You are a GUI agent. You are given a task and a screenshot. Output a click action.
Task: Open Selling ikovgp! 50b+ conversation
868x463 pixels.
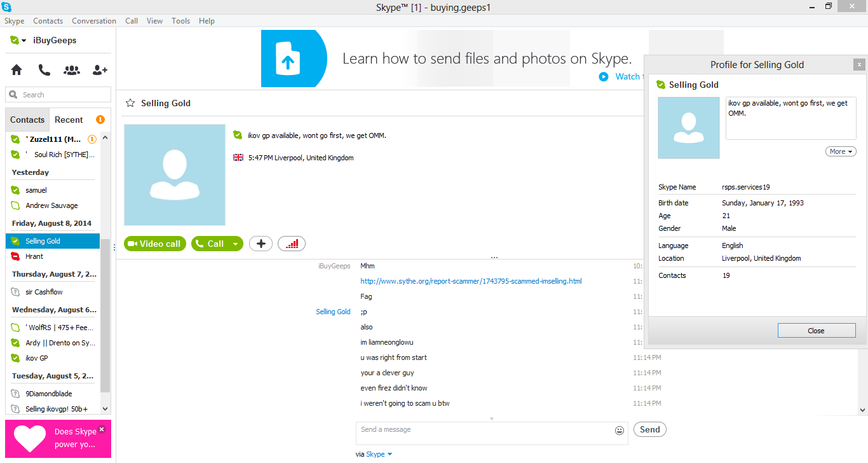[53, 409]
